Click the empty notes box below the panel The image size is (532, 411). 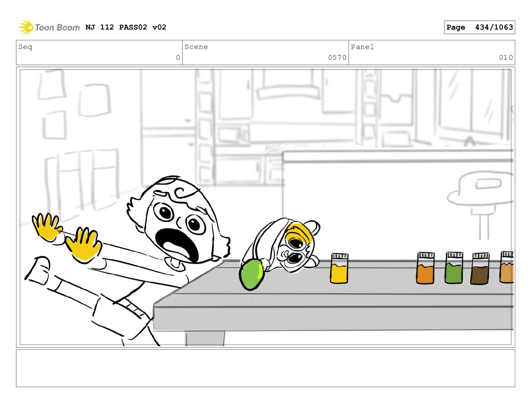coord(265,368)
